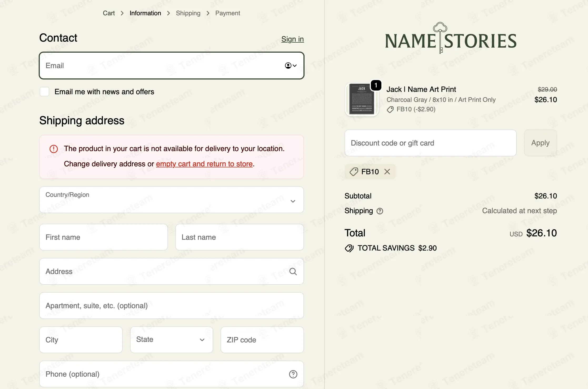The image size is (588, 389).
Task: Go to Cart breadcrumb
Action: [109, 13]
